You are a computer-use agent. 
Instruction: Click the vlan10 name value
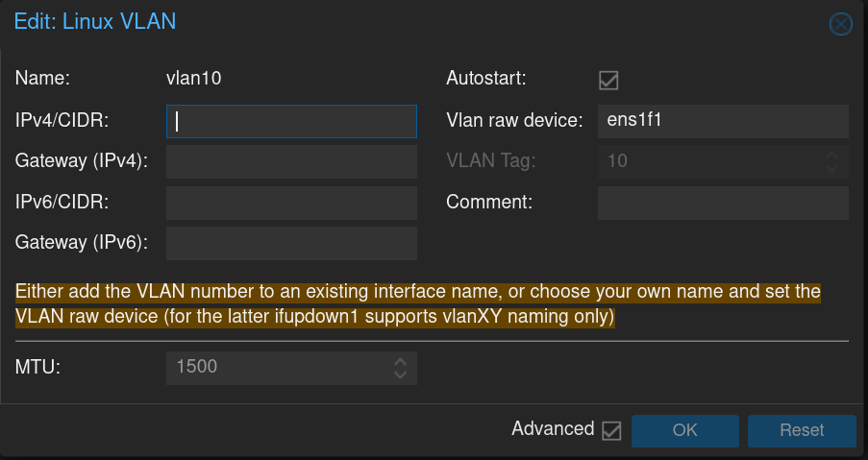[x=194, y=80]
